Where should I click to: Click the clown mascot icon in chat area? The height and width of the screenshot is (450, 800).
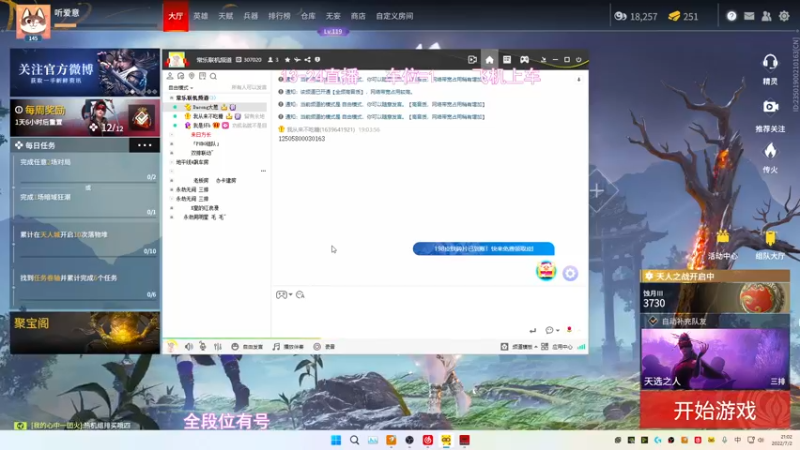[545, 270]
